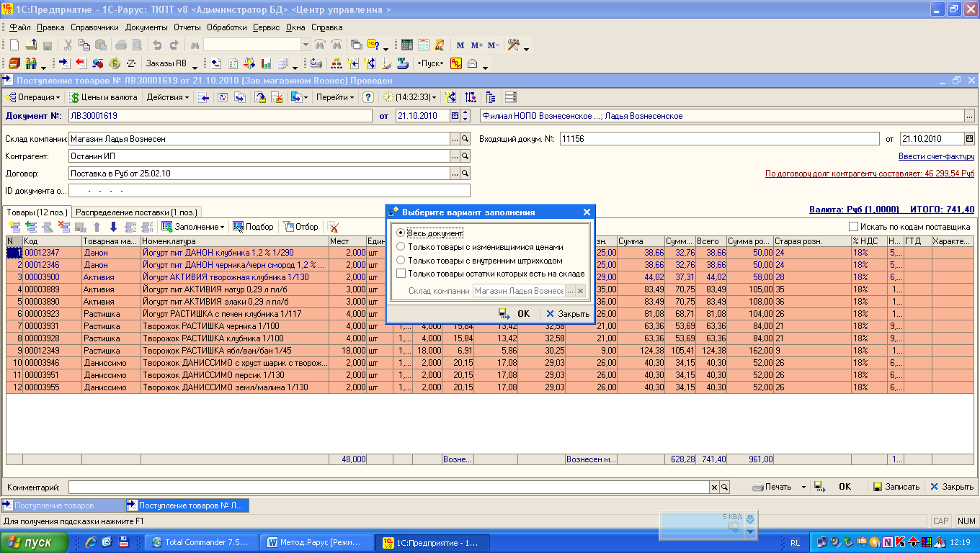
Task: Click the binoculars search icon
Action: 193,45
